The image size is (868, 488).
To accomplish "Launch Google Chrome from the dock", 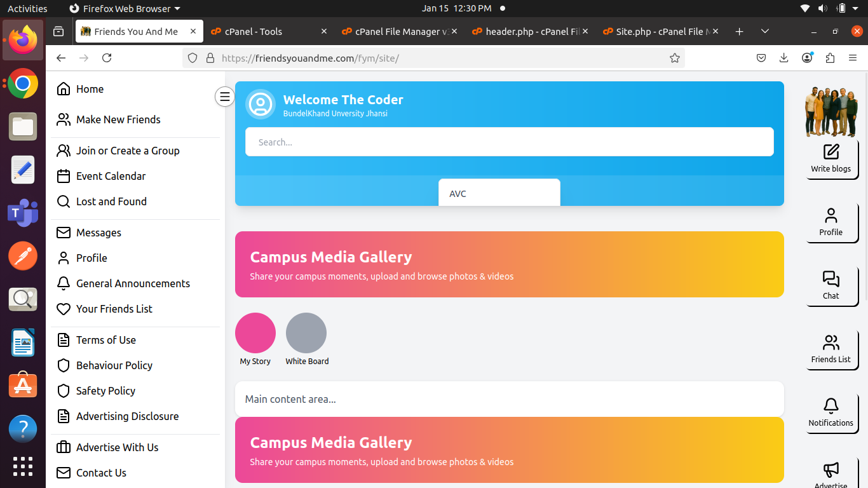I will (x=23, y=83).
